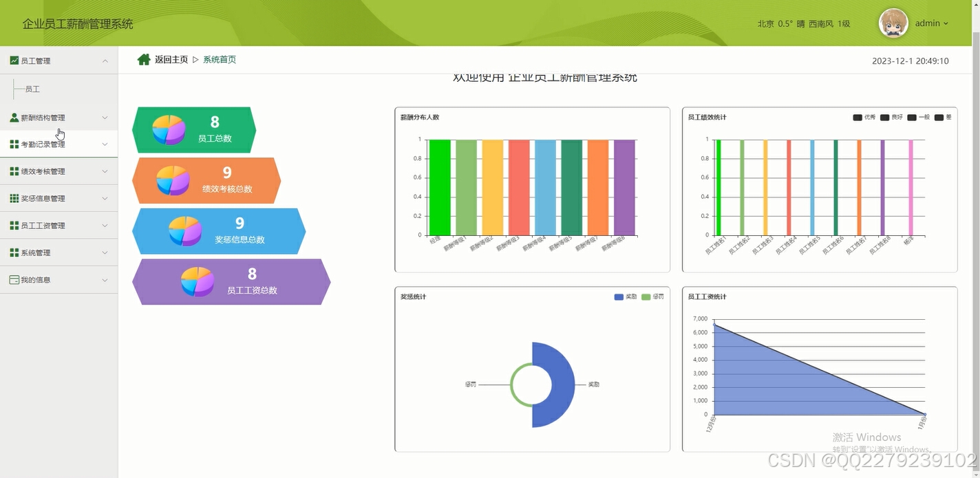Expand the 薪酬结构管理 menu chevron
The image size is (980, 478).
[x=105, y=117]
